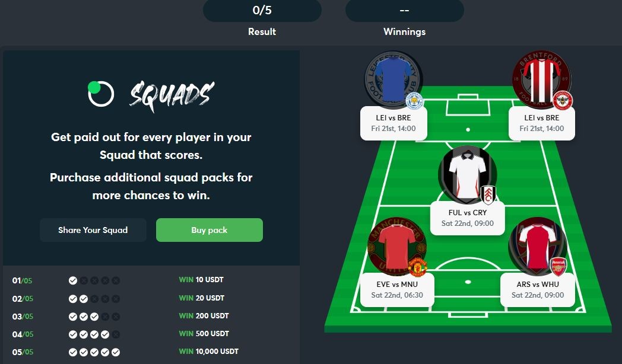This screenshot has width=622, height=364.
Task: Select the Arsenal red and white jersey
Action: tap(537, 247)
